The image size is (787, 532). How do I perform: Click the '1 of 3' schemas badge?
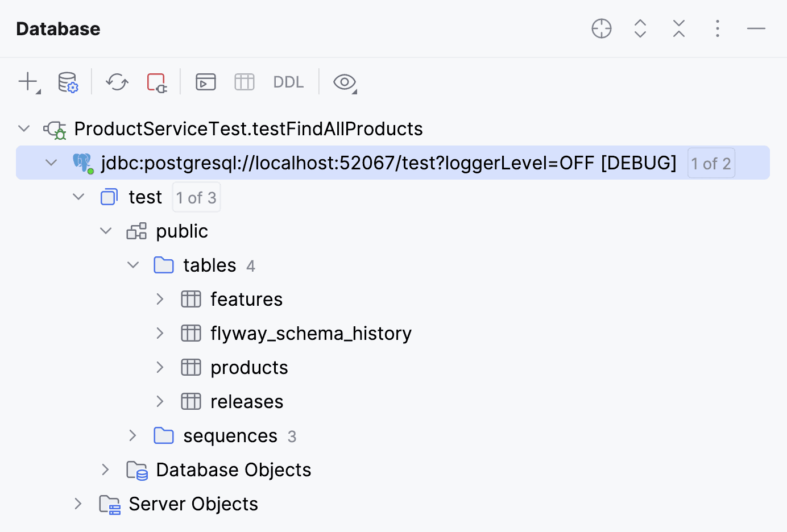196,197
